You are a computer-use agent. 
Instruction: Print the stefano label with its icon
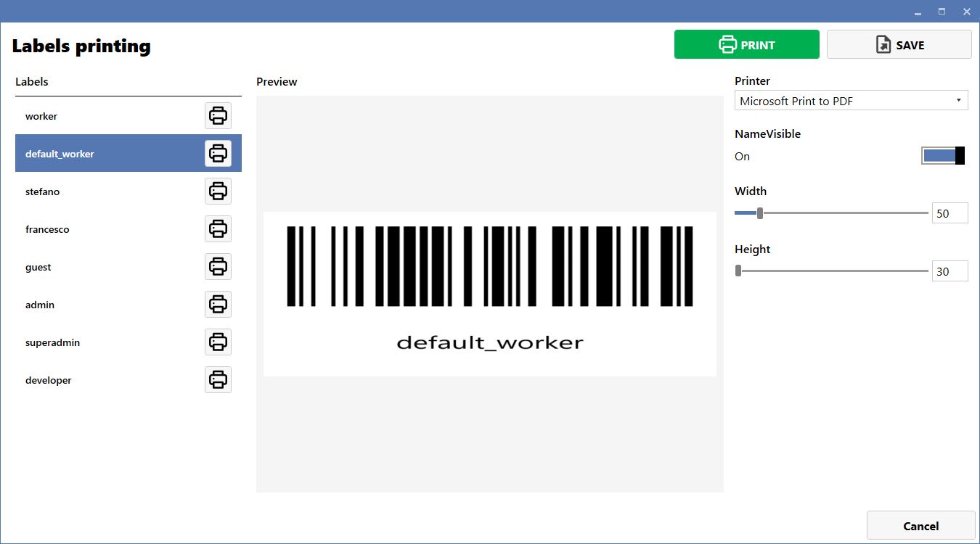click(x=218, y=191)
